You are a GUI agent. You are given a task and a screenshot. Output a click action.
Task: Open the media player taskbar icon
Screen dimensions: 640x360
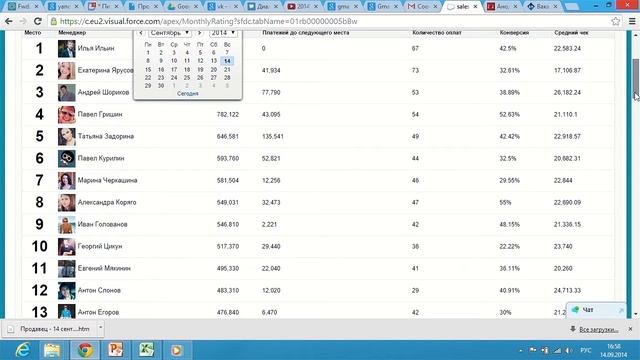tap(176, 350)
